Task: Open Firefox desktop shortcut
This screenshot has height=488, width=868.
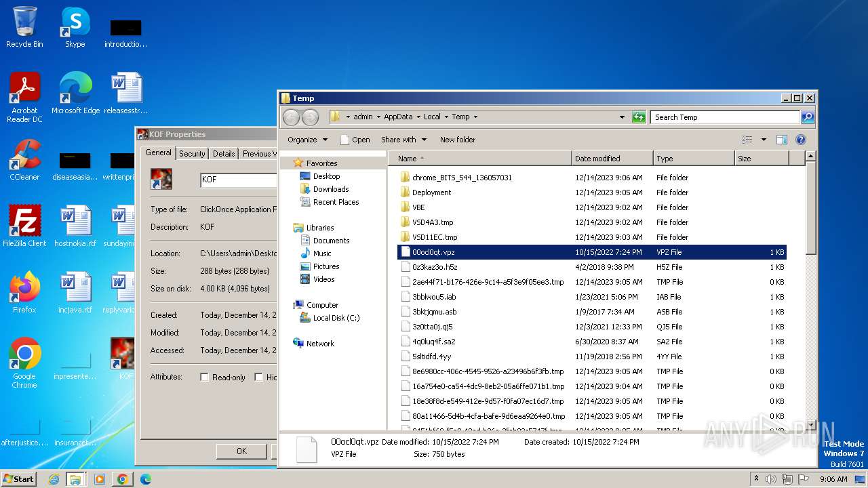Action: click(24, 292)
